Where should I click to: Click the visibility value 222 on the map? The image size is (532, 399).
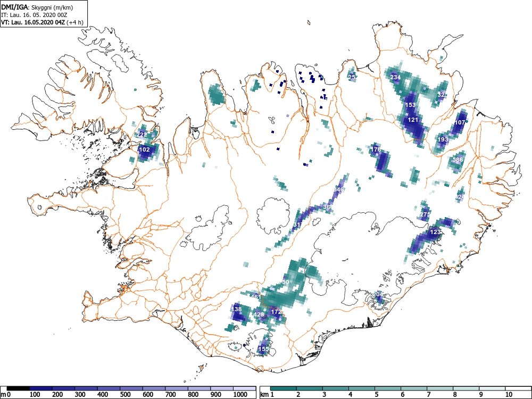(142, 135)
